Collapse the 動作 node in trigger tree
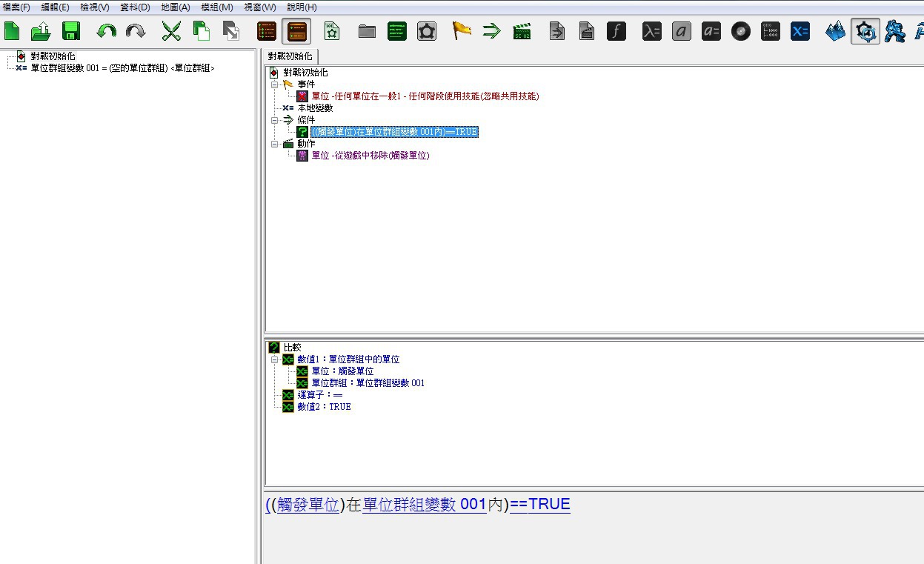924x564 pixels. click(x=273, y=144)
